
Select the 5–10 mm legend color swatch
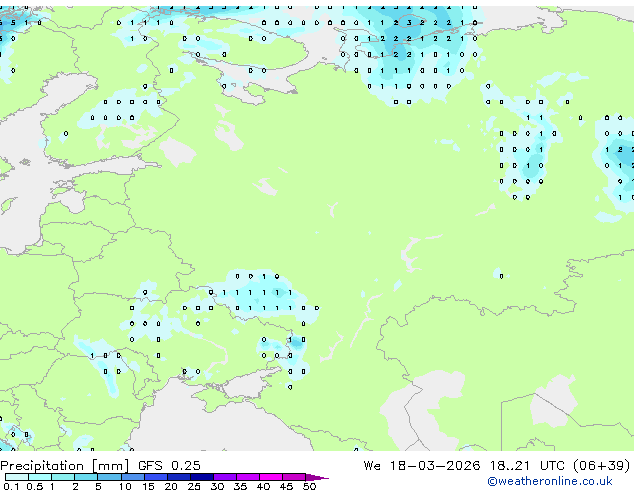109,477
